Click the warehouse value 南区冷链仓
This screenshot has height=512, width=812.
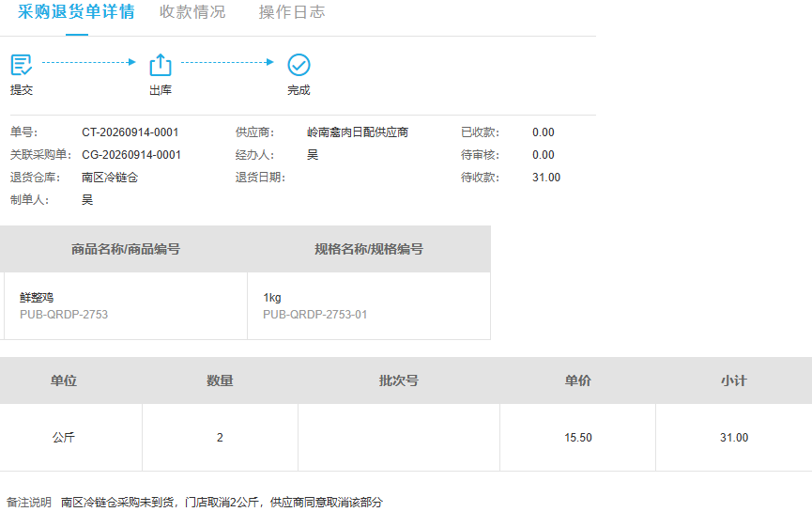110,178
